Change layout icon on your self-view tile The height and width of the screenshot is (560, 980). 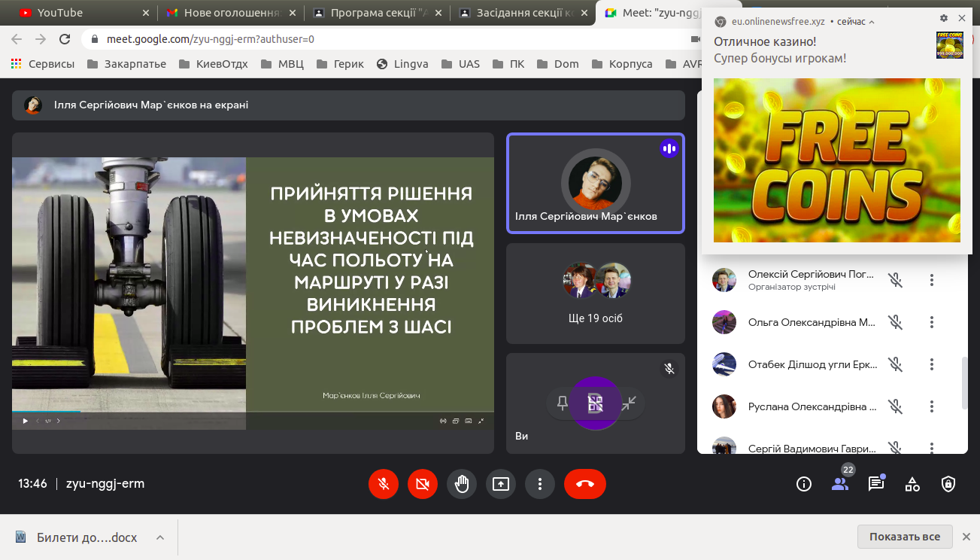coord(596,403)
